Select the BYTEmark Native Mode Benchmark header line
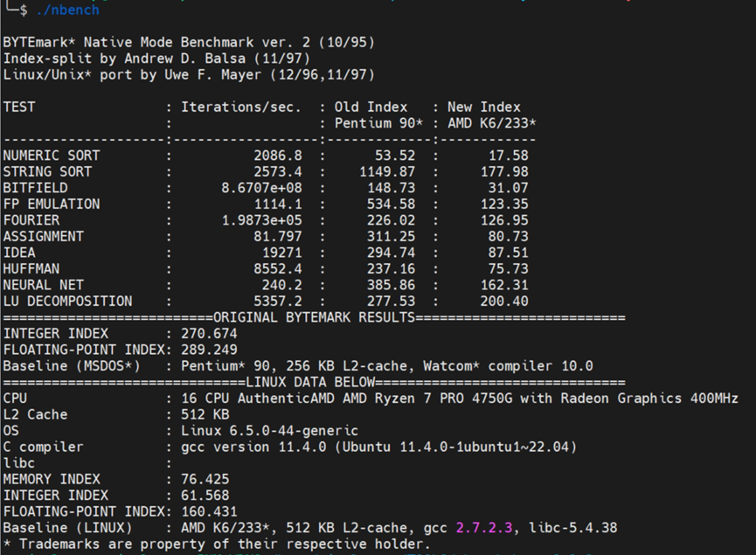The width and height of the screenshot is (756, 555). point(189,43)
